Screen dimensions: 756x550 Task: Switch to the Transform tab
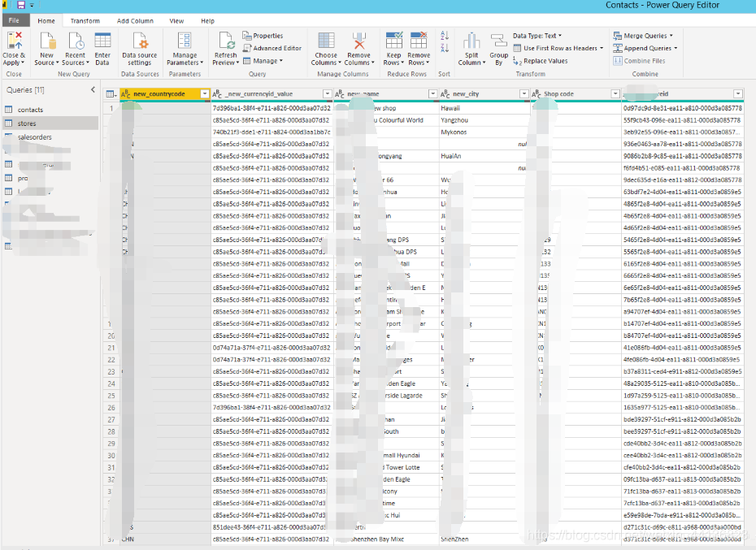click(x=85, y=21)
